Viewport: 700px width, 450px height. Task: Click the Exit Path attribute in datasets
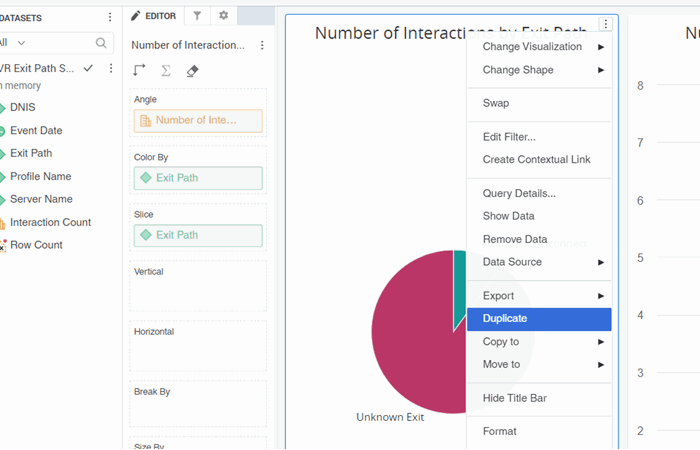coord(31,153)
